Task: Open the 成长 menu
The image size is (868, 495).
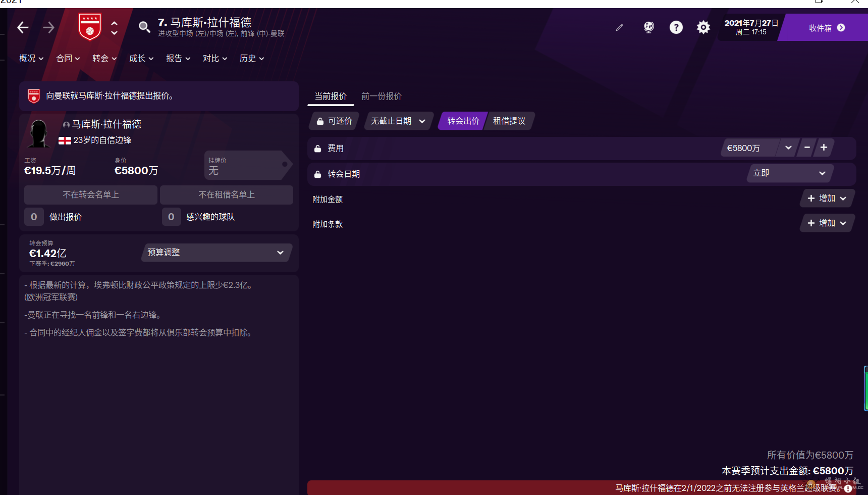Action: (x=141, y=59)
